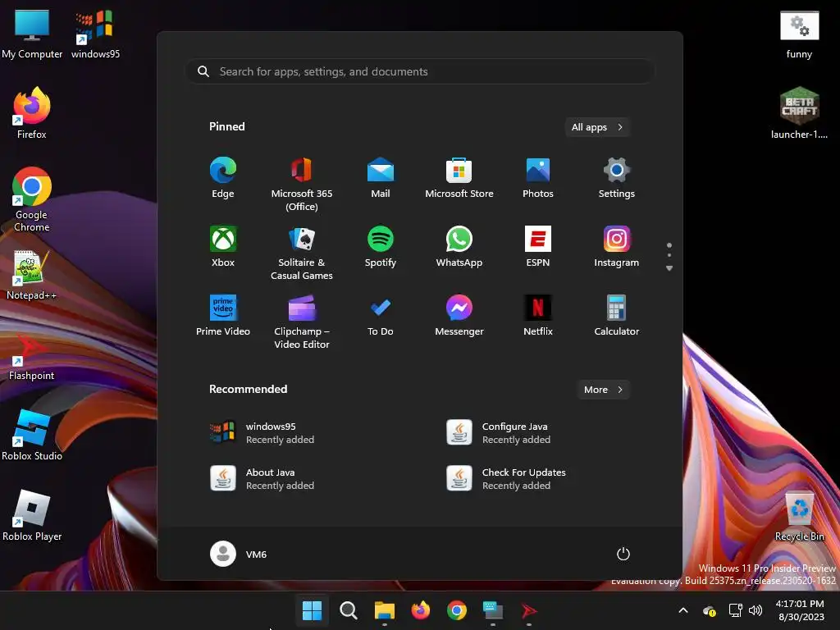The height and width of the screenshot is (630, 840).
Task: Launch Prime Video pinned app
Action: click(x=223, y=316)
